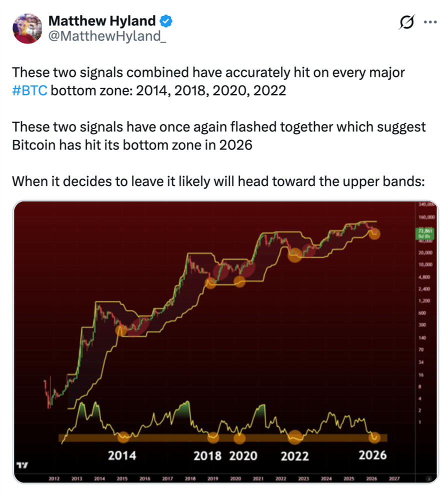Click the white 2018 label on chart
Screen dimensions: 448x493
(207, 456)
